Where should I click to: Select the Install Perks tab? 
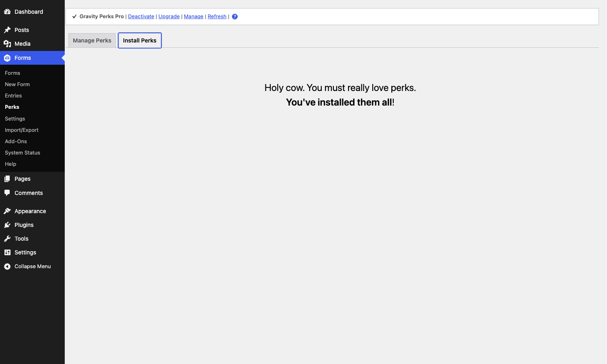[140, 40]
